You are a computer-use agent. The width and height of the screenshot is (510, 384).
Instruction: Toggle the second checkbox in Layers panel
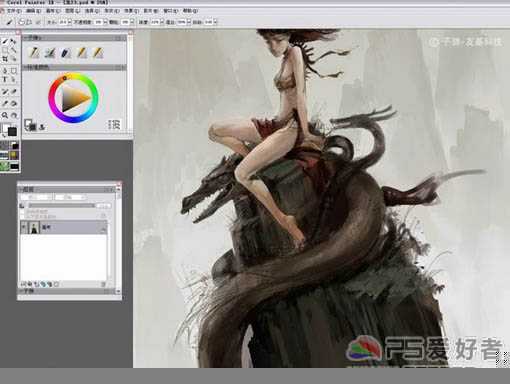[23, 216]
